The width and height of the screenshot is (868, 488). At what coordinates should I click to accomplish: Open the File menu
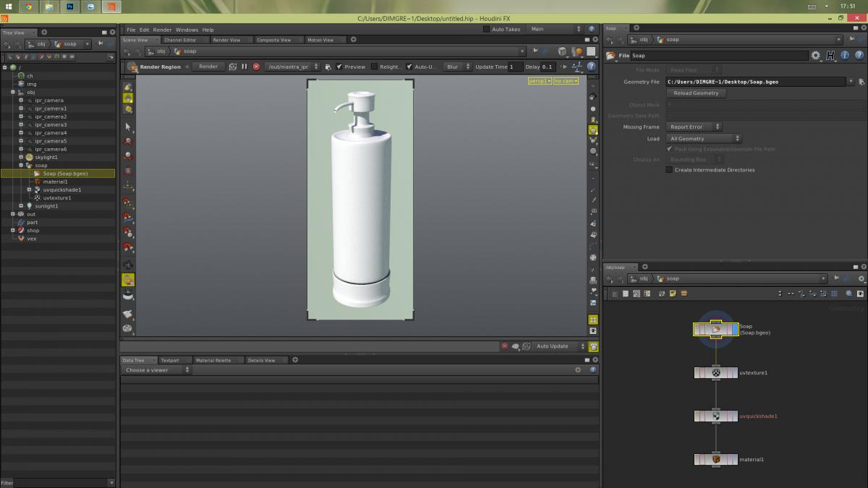[x=131, y=30]
